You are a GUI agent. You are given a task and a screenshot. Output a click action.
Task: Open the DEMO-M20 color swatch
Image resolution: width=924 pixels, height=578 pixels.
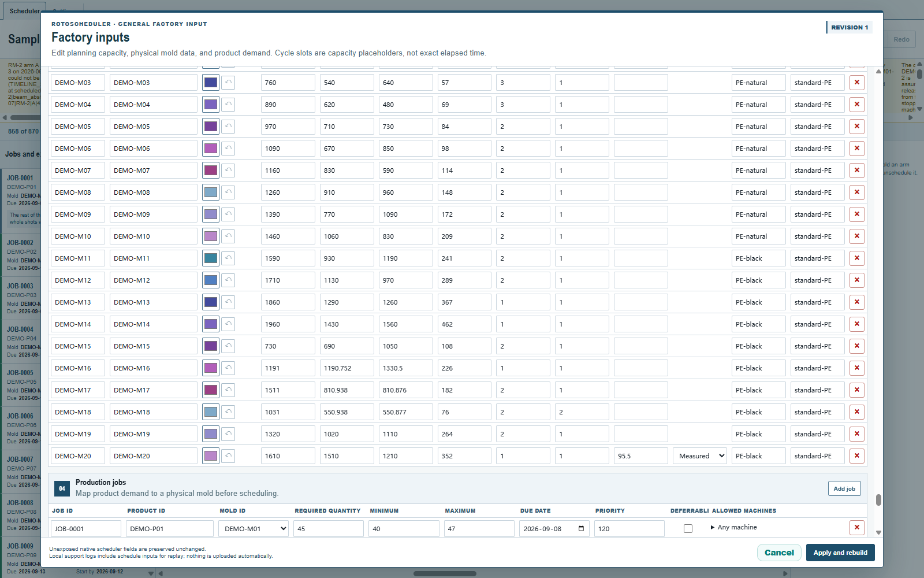click(211, 456)
